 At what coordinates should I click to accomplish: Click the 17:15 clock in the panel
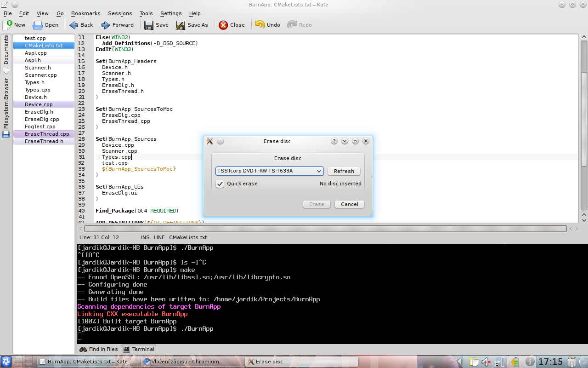pos(550,362)
